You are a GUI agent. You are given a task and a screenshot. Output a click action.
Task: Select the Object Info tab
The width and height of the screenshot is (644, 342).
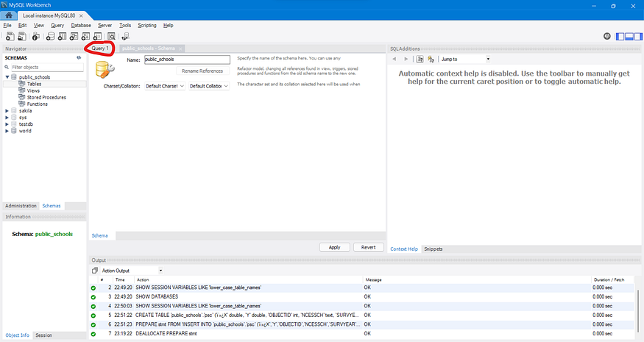point(17,335)
